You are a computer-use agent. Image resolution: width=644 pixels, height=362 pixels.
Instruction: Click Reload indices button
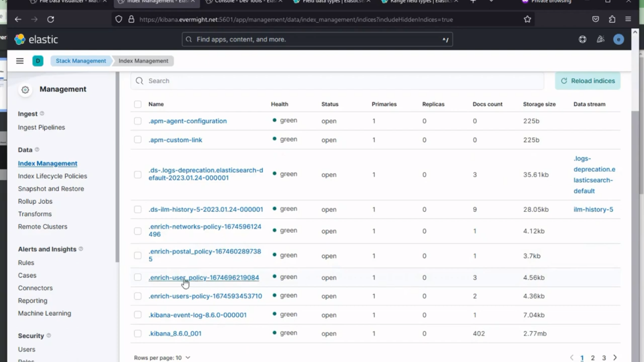(x=587, y=81)
